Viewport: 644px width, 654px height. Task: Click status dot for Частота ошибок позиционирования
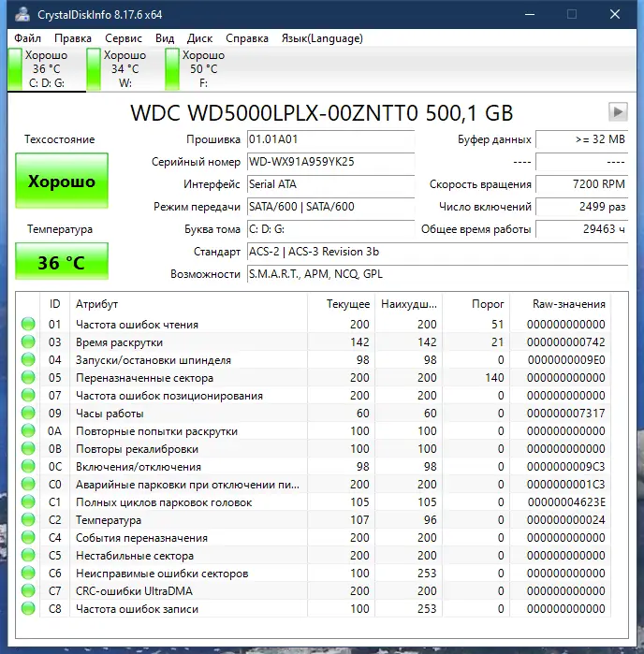28,396
